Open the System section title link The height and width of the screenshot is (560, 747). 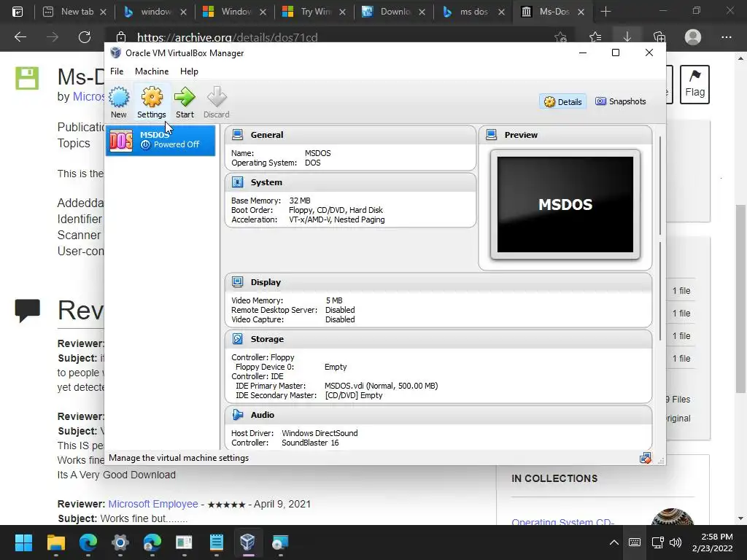[x=266, y=182]
